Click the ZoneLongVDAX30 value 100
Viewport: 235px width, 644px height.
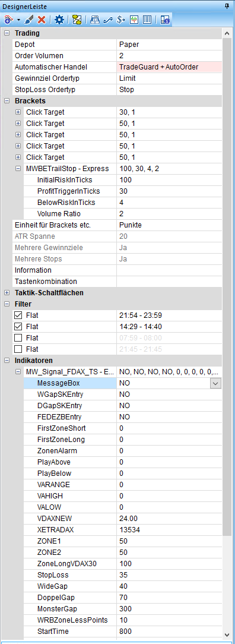point(169,564)
